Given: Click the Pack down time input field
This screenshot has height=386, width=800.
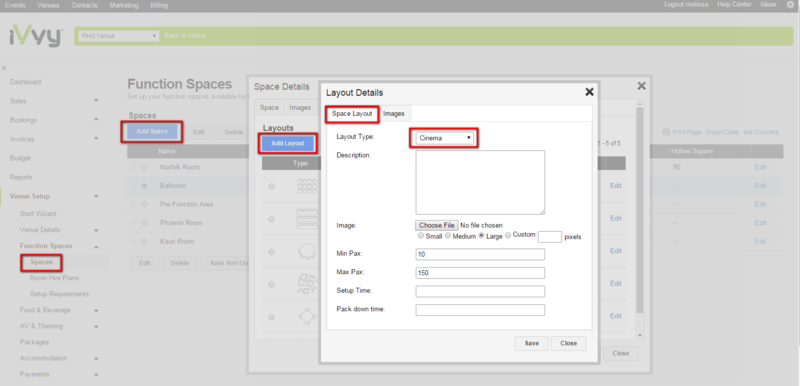Looking at the screenshot, I should [x=480, y=310].
